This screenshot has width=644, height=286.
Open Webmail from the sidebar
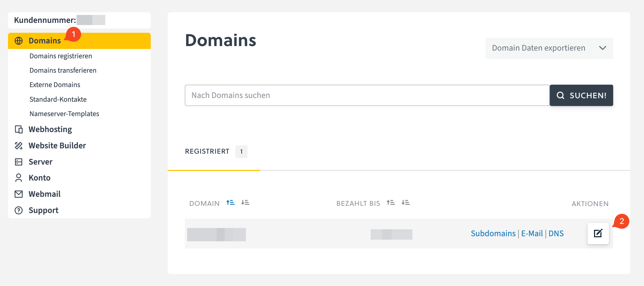click(x=44, y=194)
